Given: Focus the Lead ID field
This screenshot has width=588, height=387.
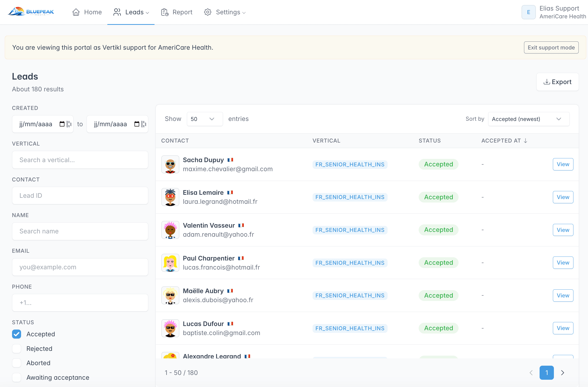Looking at the screenshot, I should click(80, 196).
